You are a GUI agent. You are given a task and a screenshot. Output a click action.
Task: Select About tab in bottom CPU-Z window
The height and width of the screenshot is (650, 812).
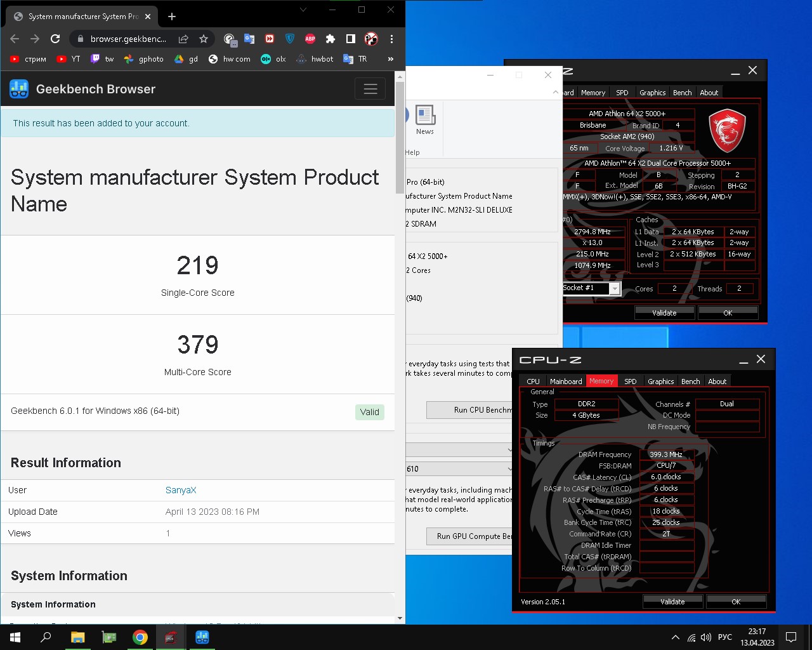717,381
